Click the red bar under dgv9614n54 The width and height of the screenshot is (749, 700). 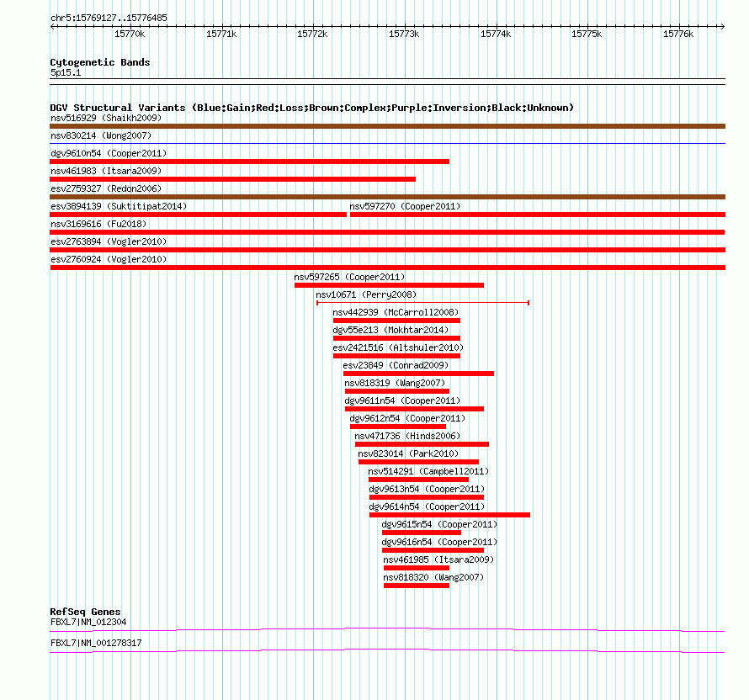(x=449, y=515)
